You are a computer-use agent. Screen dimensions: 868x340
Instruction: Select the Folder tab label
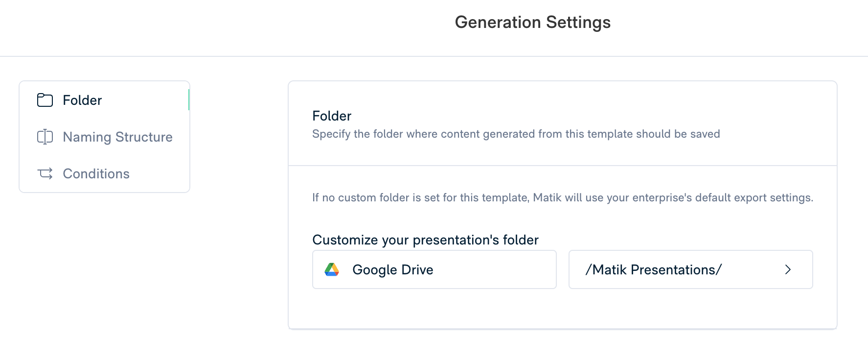click(x=82, y=100)
